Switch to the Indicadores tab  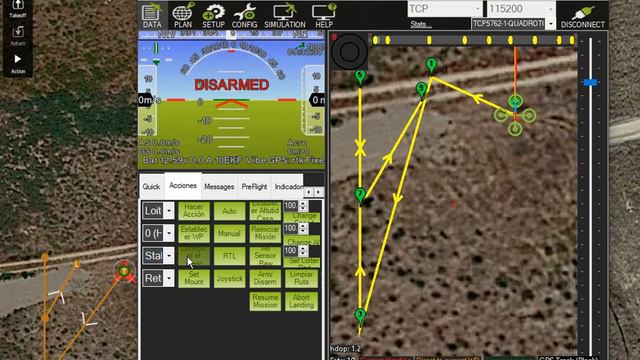(x=288, y=187)
